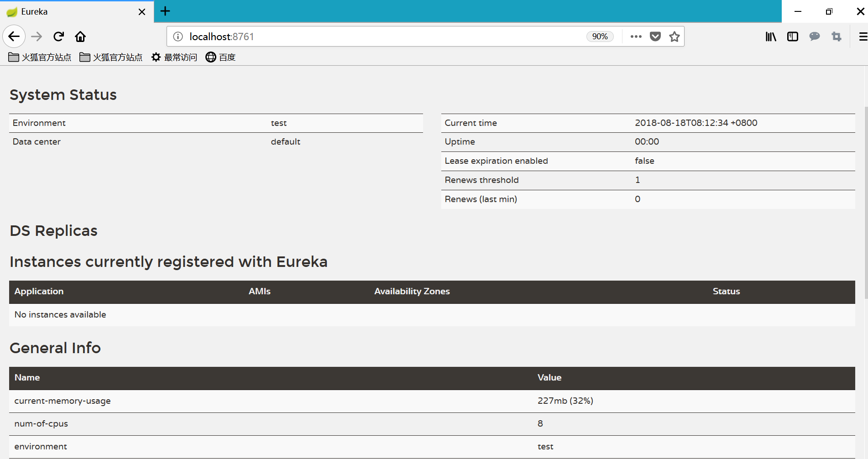Viewport: 868px width, 459px height.
Task: Open a new browser tab
Action: 165,11
